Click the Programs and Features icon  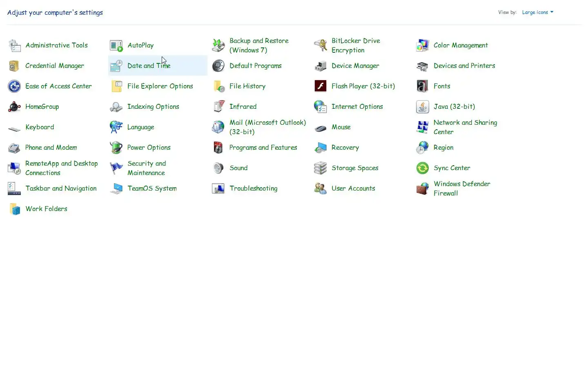[x=218, y=148]
